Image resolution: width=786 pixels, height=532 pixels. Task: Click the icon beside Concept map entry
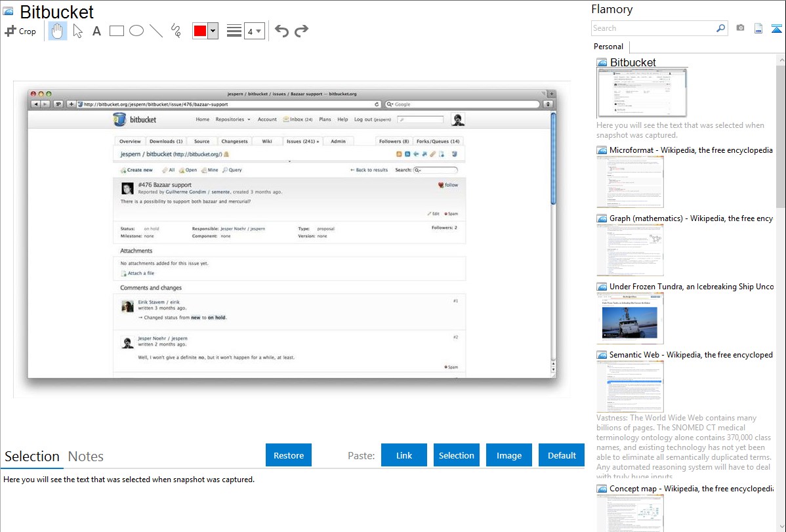pyautogui.click(x=602, y=489)
